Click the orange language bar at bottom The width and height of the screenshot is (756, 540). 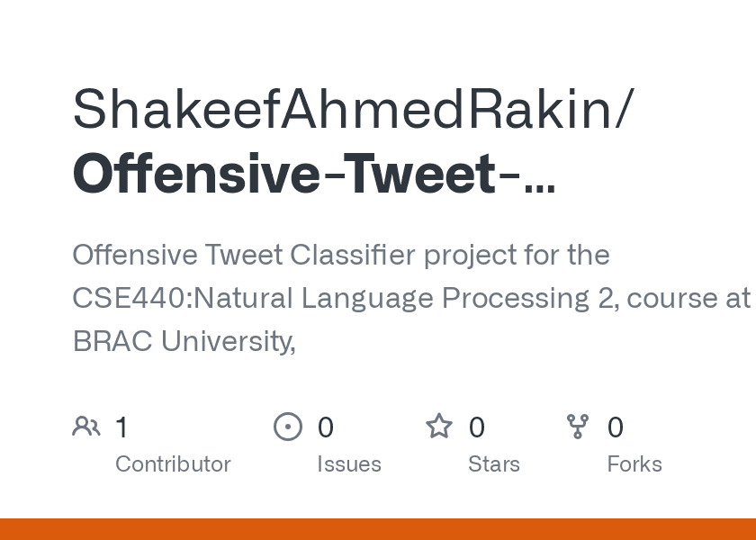coord(378,529)
